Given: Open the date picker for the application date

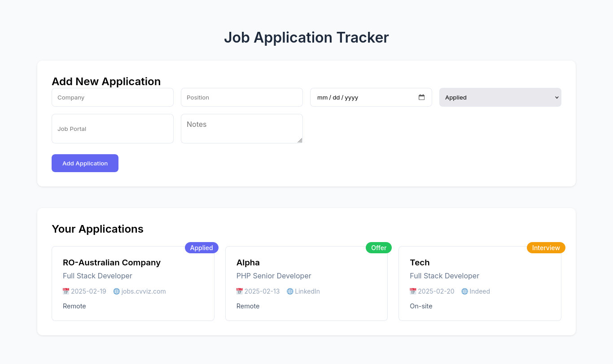Looking at the screenshot, I should 421,97.
